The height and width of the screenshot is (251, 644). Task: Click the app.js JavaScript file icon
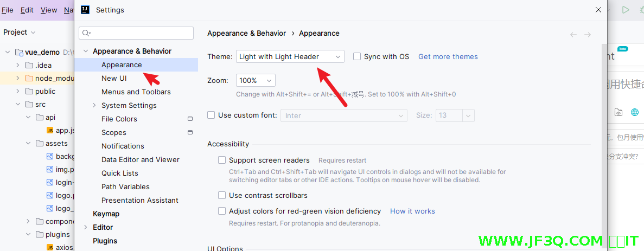point(50,131)
